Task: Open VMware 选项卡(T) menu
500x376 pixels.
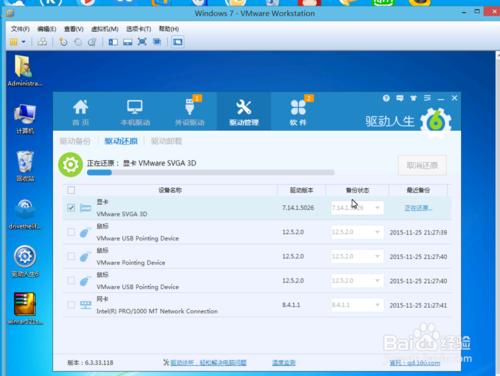Action: (x=139, y=29)
